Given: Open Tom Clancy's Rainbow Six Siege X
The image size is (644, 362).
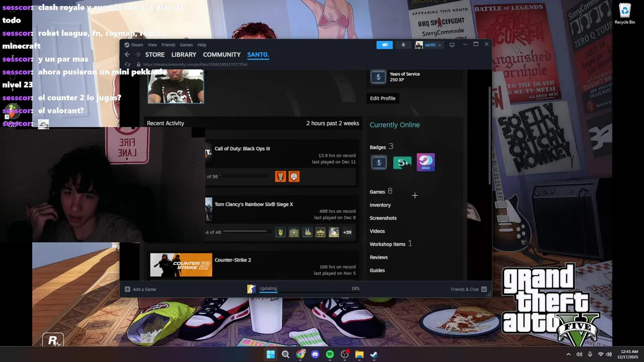Looking at the screenshot, I should 254,205.
